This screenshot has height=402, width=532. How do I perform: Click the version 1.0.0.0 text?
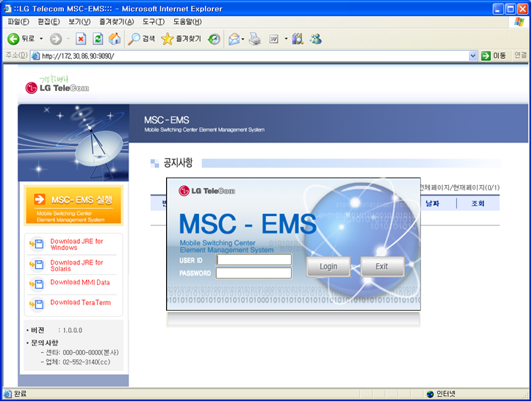[72, 331]
